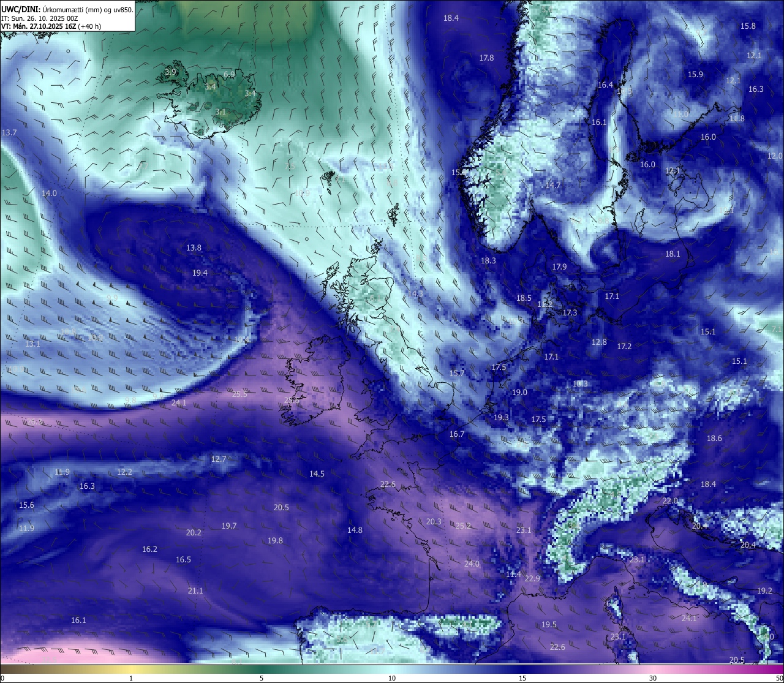This screenshot has height=683, width=784.
Task: Click the map value 20.3
Action: pos(434,521)
